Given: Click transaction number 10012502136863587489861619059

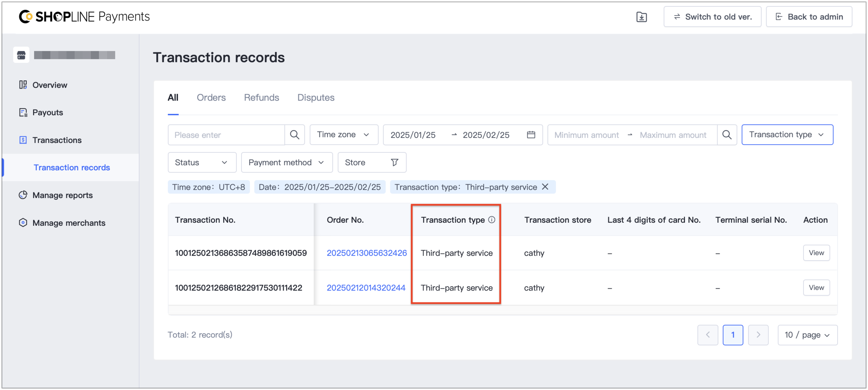Looking at the screenshot, I should point(241,253).
